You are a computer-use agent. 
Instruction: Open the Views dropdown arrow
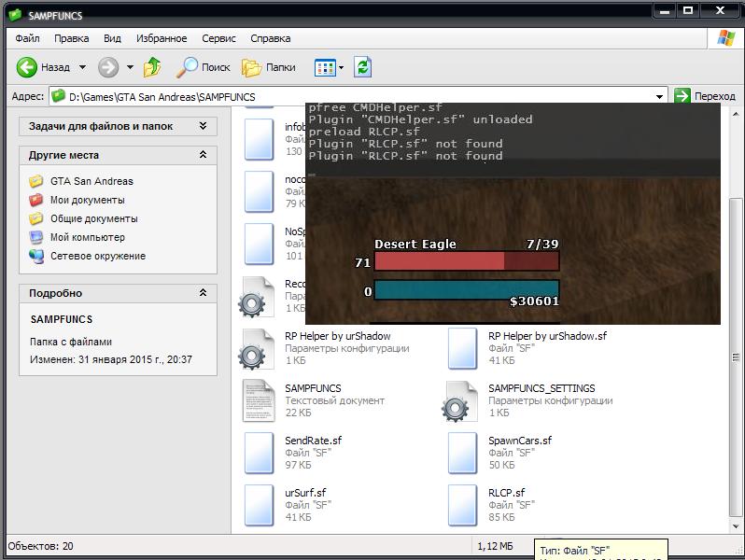[x=341, y=67]
